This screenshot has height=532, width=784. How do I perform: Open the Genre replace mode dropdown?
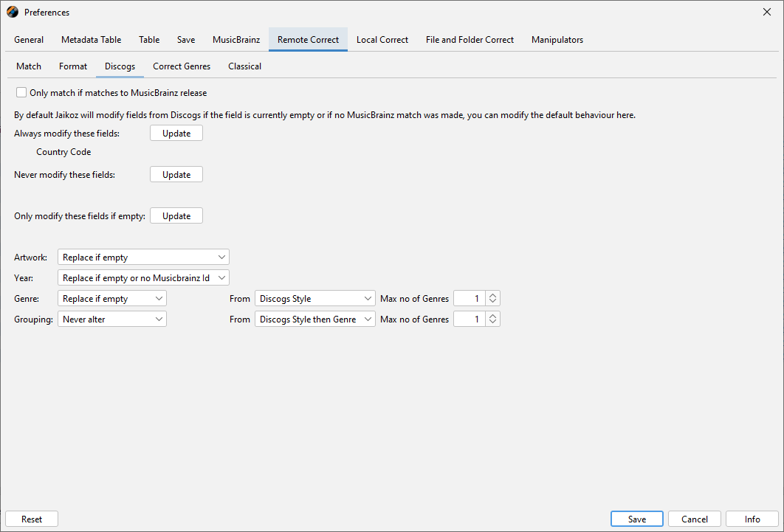click(x=112, y=299)
